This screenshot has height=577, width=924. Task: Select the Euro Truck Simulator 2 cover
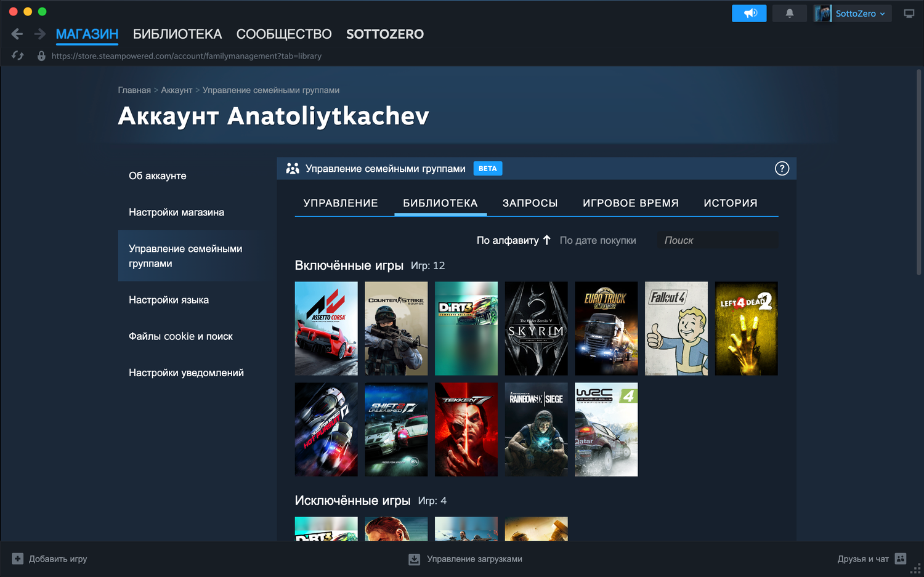click(x=606, y=329)
